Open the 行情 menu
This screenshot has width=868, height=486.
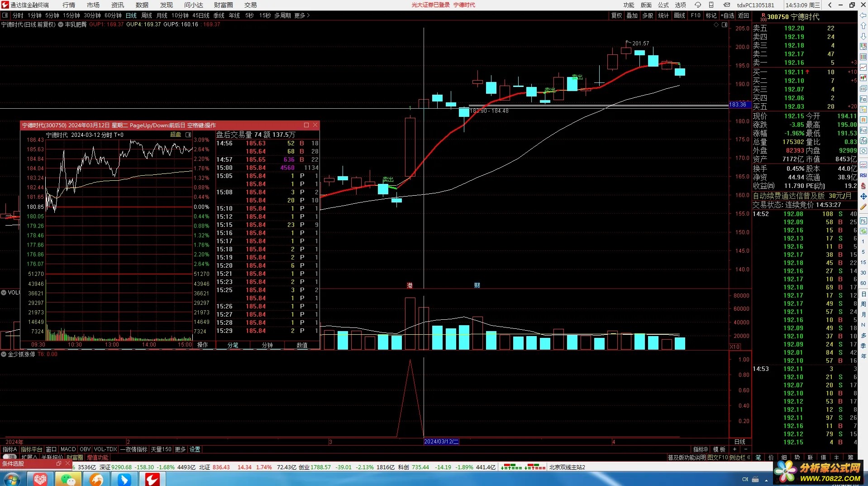69,5
